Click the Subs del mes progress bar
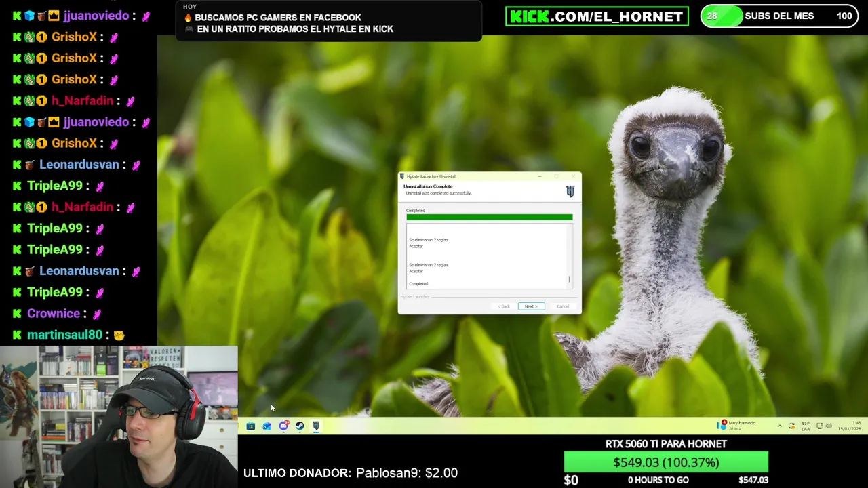Screen dimensions: 868x488 (x=779, y=16)
